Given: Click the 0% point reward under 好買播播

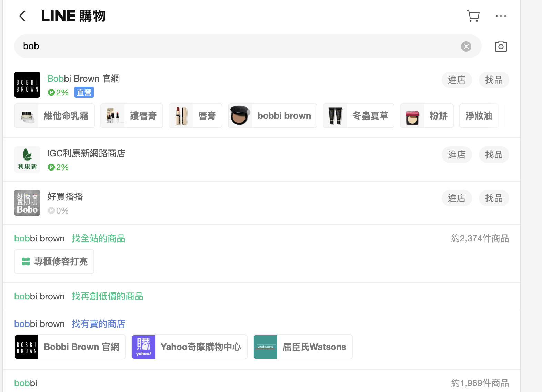Looking at the screenshot, I should coord(58,211).
